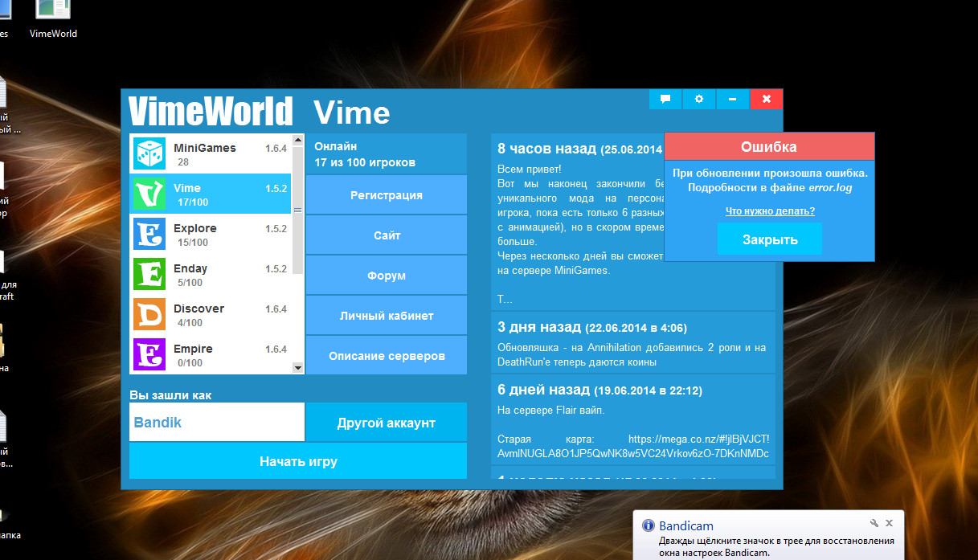Select the orange Discover server icon
Viewport: 978px width, 560px height.
149,314
